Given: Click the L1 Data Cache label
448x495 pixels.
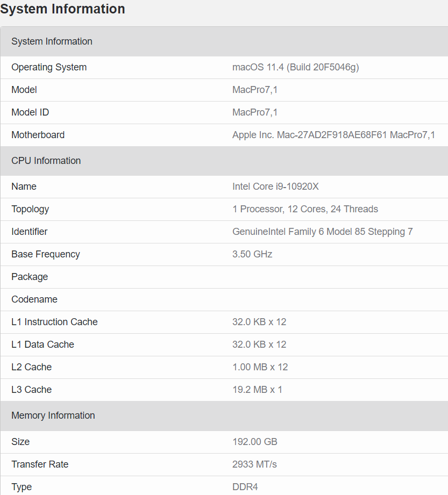Looking at the screenshot, I should click(x=42, y=345).
